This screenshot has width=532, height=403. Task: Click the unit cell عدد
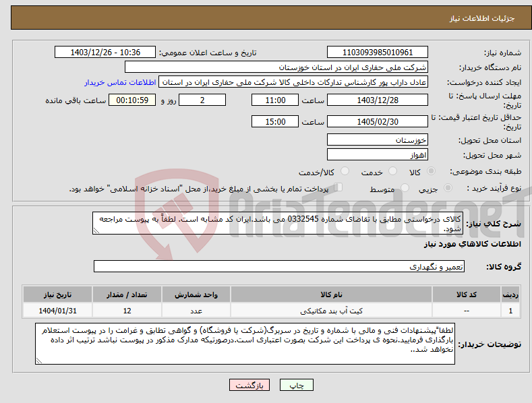(x=196, y=311)
